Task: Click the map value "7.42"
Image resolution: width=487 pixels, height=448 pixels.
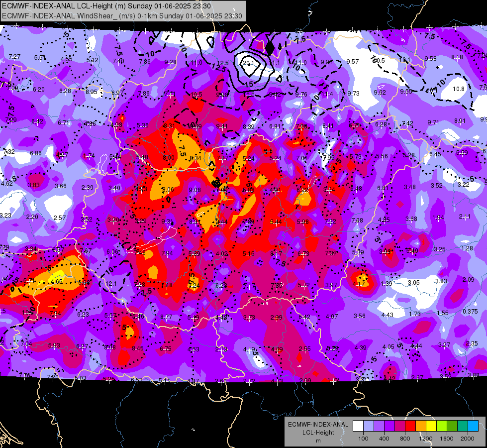Action: coord(407,123)
